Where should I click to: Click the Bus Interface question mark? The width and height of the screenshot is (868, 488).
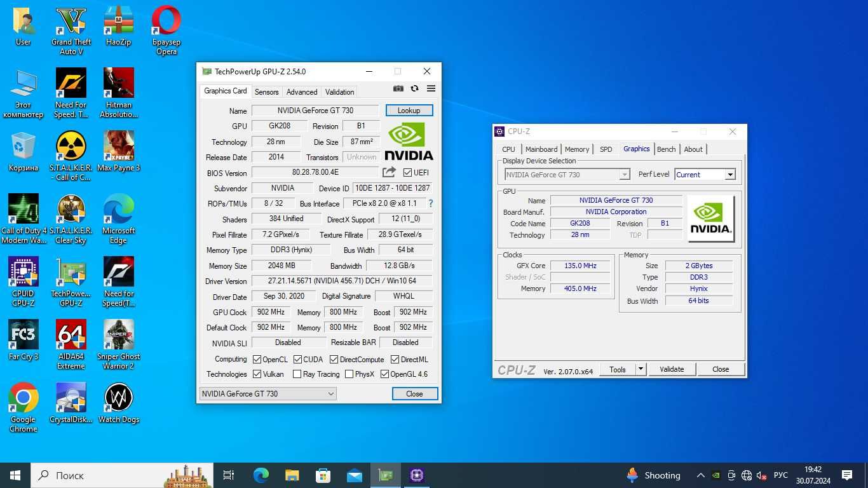click(x=431, y=203)
